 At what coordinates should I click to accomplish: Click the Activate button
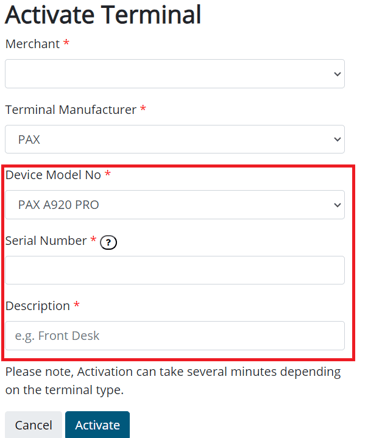(x=97, y=425)
